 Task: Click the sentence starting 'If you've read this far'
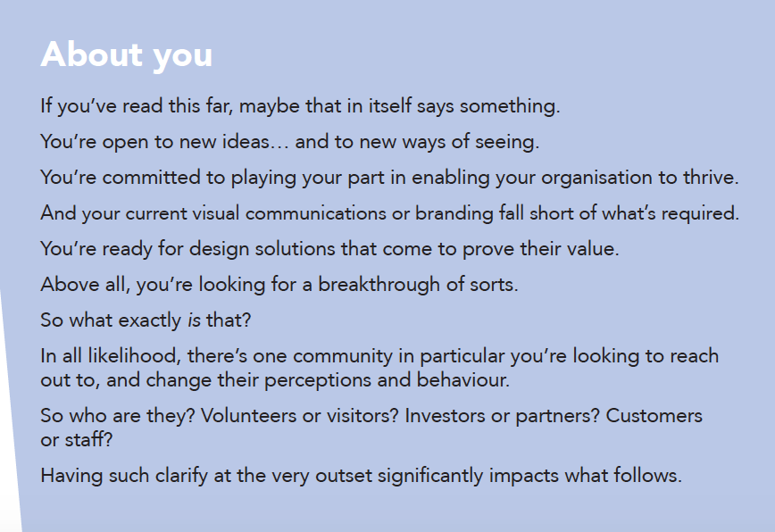(x=300, y=106)
